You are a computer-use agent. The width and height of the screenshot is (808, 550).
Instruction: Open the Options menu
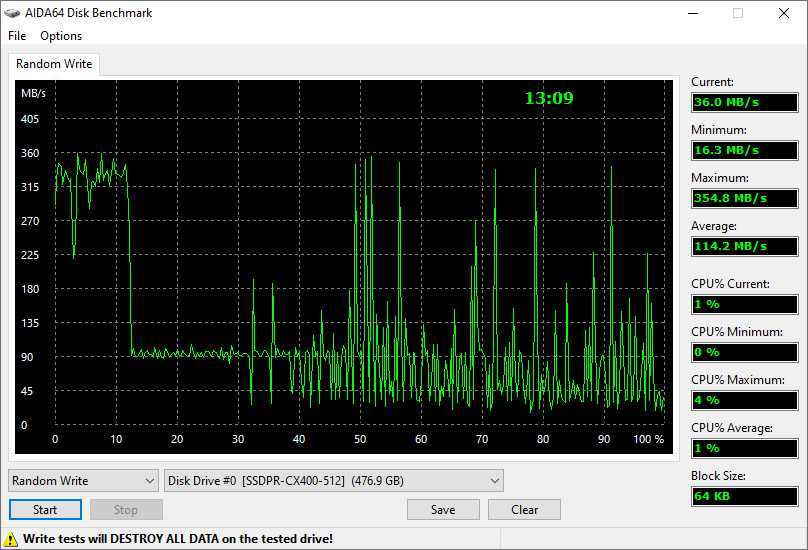pyautogui.click(x=61, y=36)
